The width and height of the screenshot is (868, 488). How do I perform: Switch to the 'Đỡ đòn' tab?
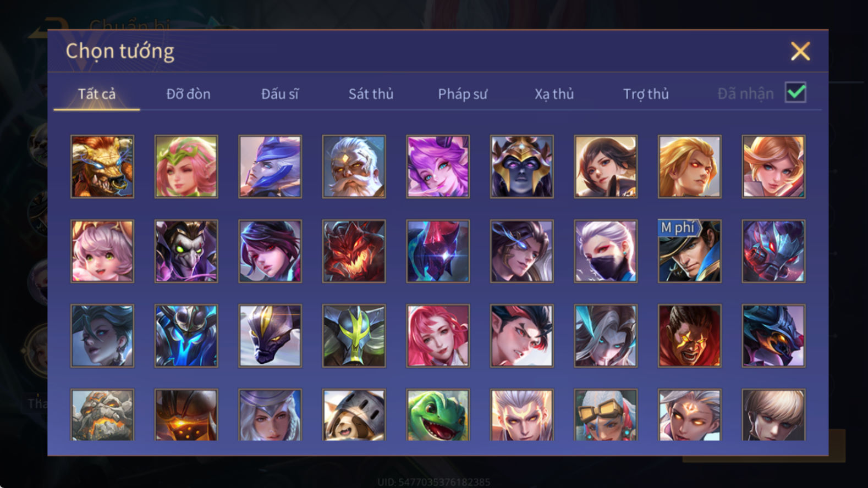pos(188,94)
